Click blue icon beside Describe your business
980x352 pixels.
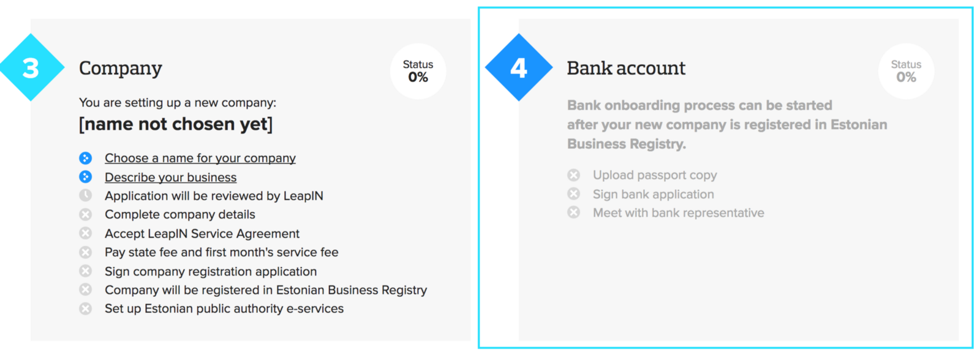click(86, 177)
